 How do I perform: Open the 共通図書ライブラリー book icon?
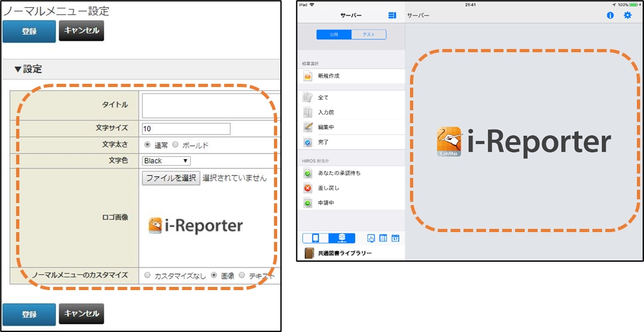point(309,253)
